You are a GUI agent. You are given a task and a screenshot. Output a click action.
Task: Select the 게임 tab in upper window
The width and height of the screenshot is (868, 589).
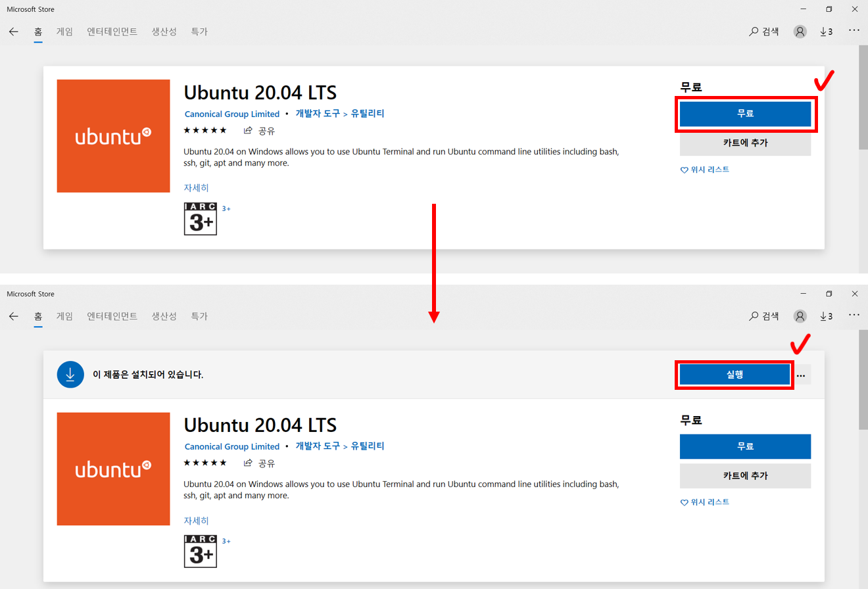[64, 32]
